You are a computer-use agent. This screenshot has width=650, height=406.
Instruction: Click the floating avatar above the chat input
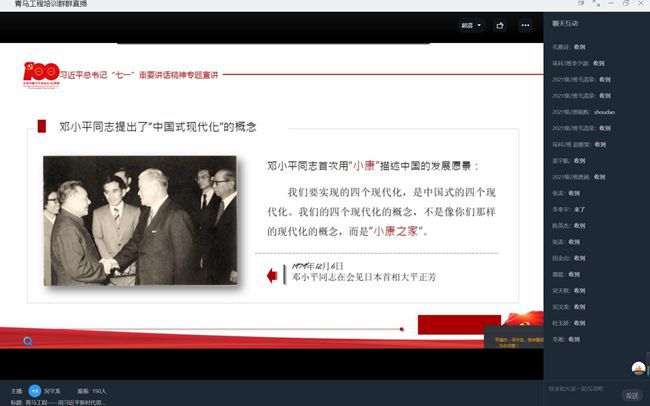point(637,369)
